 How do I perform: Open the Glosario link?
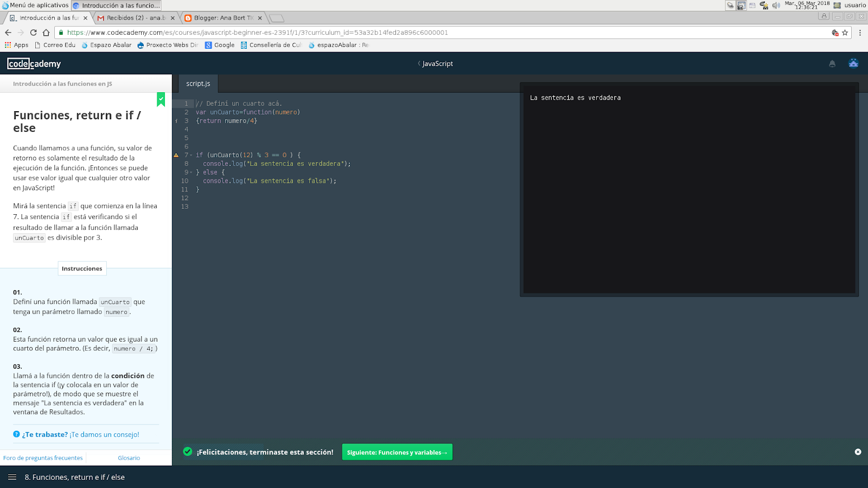click(x=129, y=457)
